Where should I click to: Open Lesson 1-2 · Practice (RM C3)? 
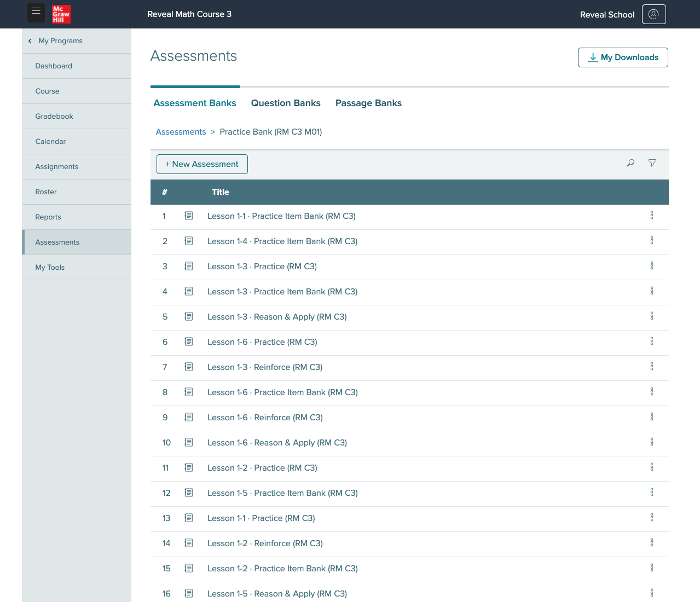[x=262, y=468]
